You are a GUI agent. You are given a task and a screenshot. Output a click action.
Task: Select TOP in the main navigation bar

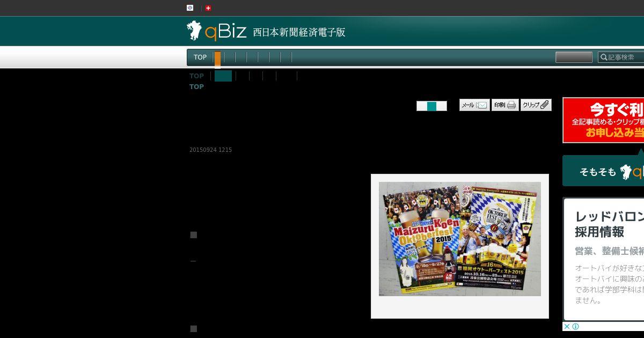pos(200,57)
